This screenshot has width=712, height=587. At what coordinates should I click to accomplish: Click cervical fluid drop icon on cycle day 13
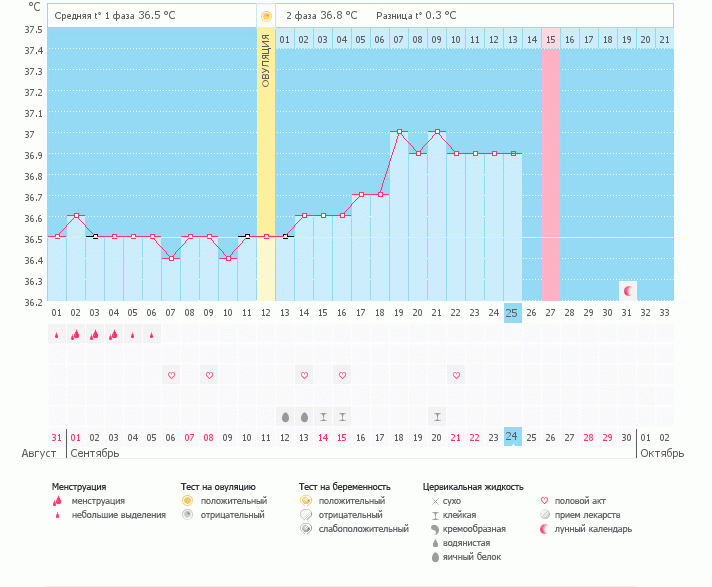[285, 416]
